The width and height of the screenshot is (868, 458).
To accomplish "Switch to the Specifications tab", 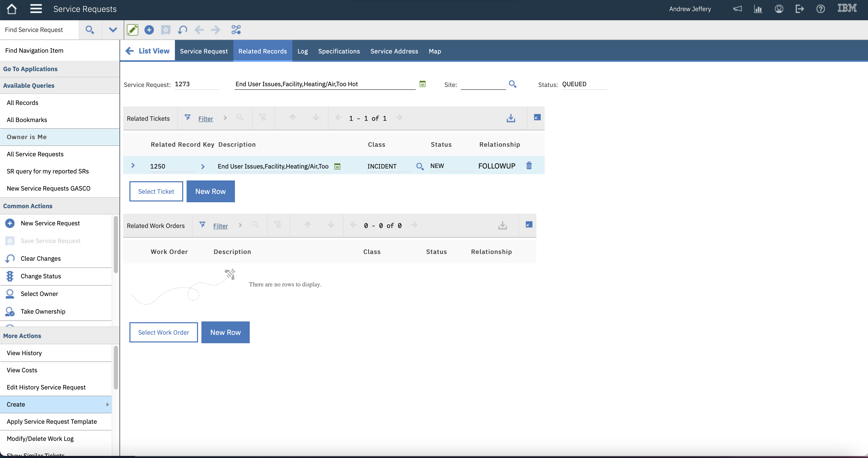I will pos(339,51).
